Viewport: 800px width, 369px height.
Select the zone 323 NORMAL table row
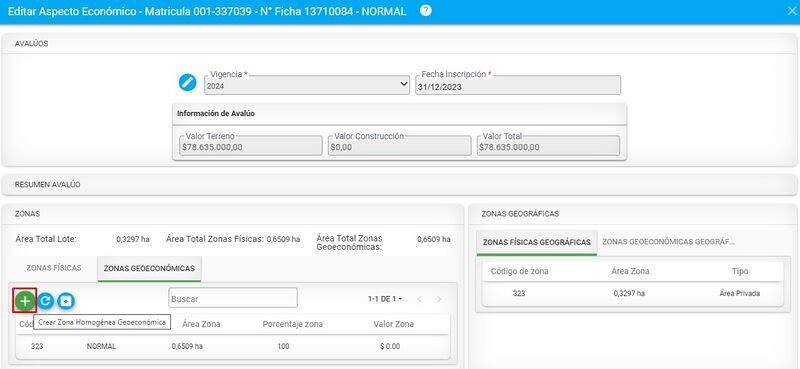click(x=233, y=347)
